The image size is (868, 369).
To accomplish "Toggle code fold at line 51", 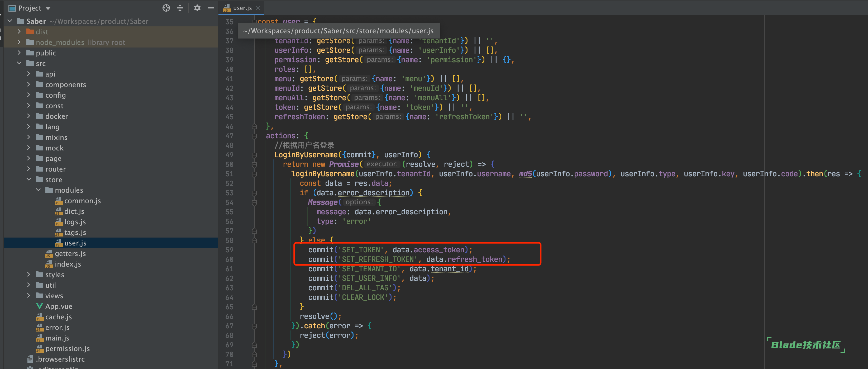I will point(254,174).
